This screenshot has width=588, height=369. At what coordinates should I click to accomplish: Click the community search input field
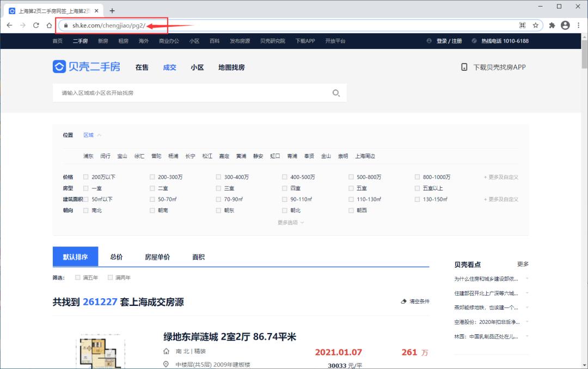coord(199,93)
